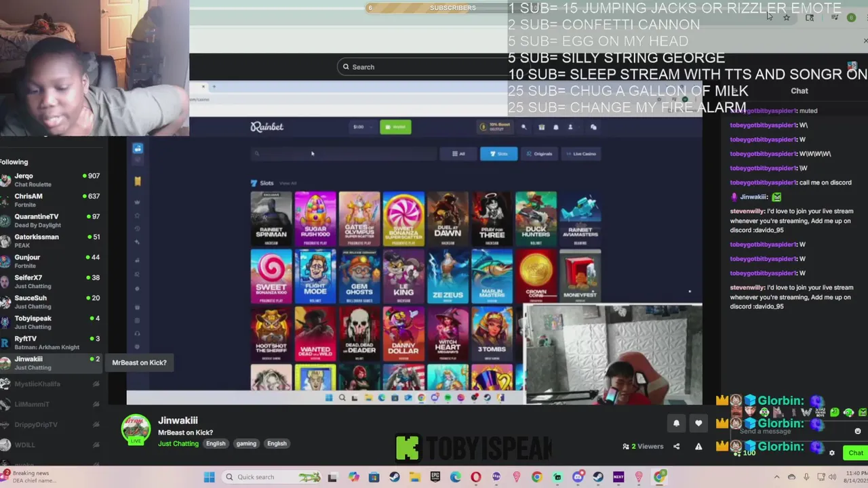Click the 10% Boost timer badge on Rainbet
The width and height of the screenshot is (868, 488).
(495, 127)
